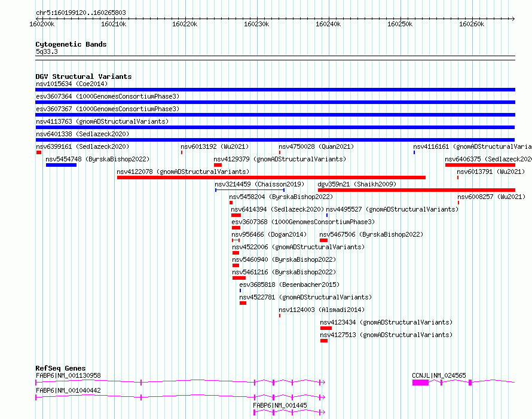Open nsv5460940 (ByrskaBishop2022) label

click(284, 259)
